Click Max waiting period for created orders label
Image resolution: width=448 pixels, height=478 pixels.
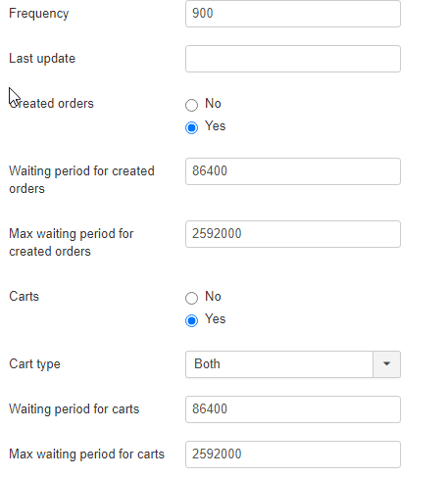point(72,243)
